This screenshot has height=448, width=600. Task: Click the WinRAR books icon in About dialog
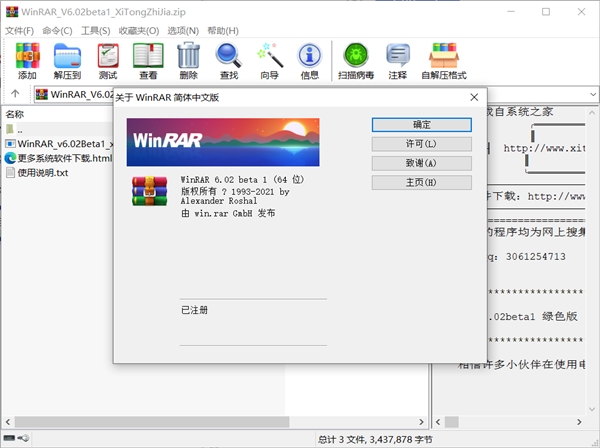150,191
